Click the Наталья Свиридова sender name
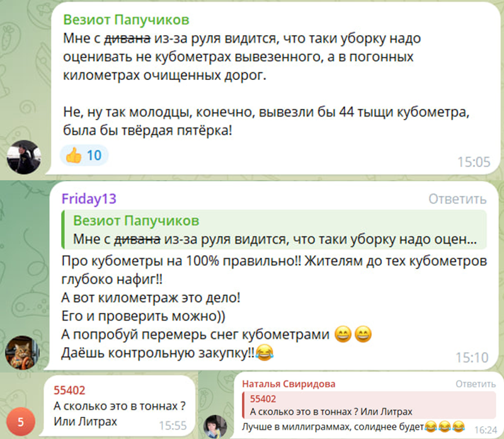Screen dimensions: 504x439 pyautogui.click(x=289, y=384)
